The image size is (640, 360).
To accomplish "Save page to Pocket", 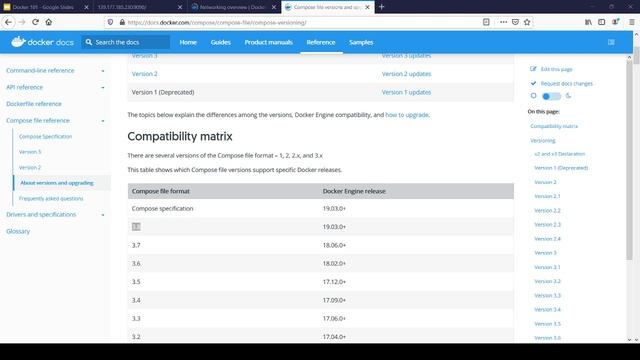I will [x=515, y=22].
